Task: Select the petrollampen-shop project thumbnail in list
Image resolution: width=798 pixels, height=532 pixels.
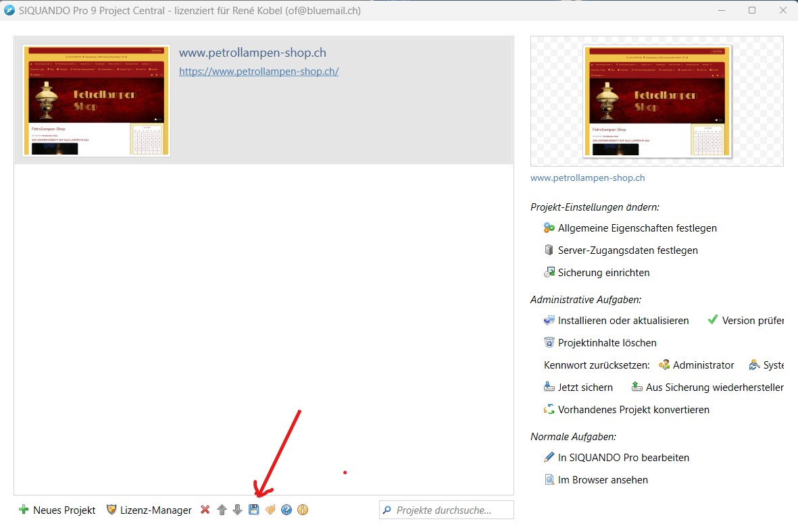Action: [x=96, y=100]
